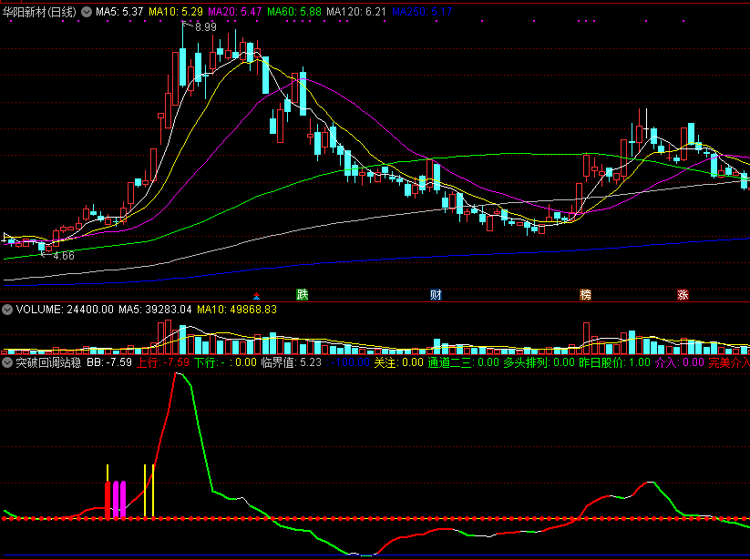750x560 pixels.
Task: Click the yellow 关注: 0.00 label
Action: click(x=398, y=362)
